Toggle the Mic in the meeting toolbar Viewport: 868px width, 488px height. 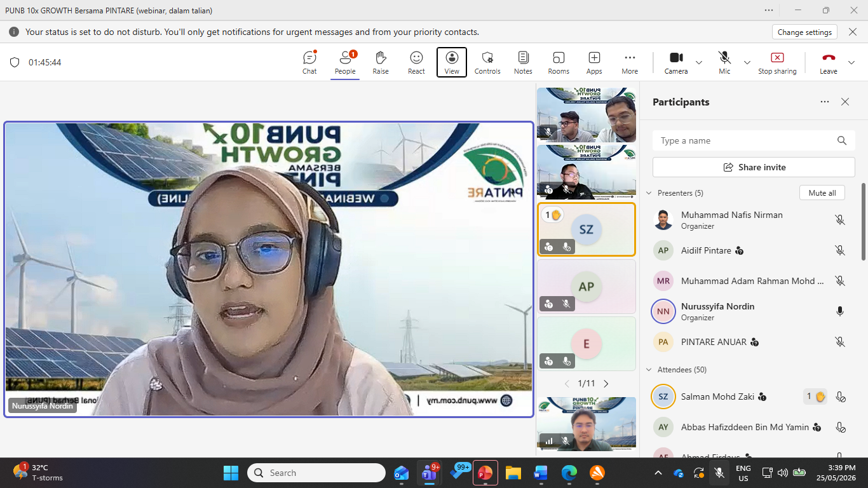(724, 62)
